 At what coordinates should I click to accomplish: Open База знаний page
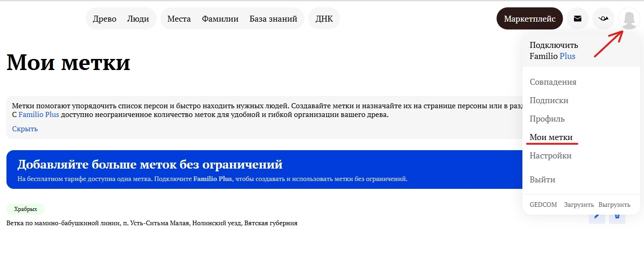pos(273,19)
